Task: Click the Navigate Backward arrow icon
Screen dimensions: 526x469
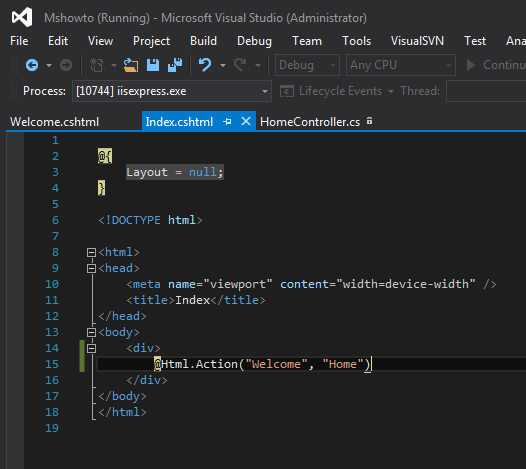Action: tap(32, 65)
